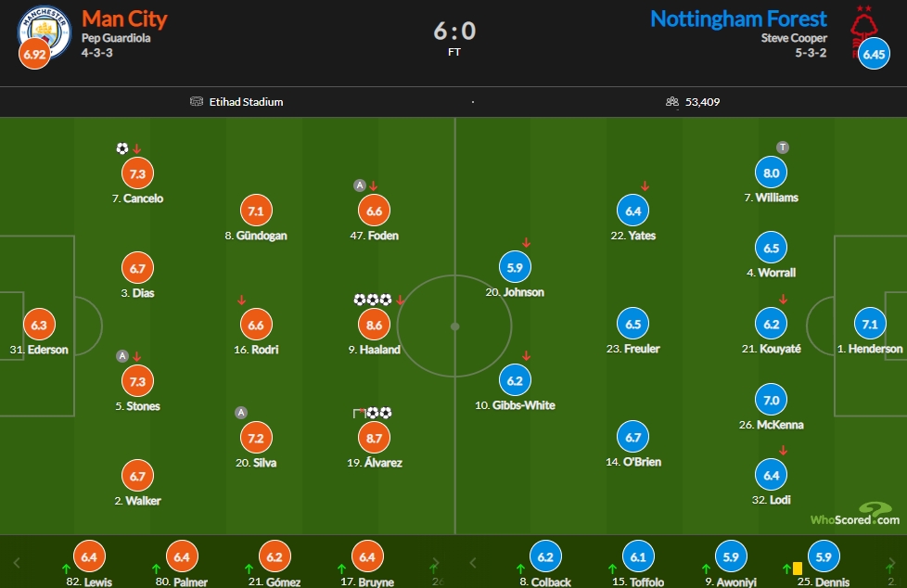
Task: Show more Forest substitutes with right arrow
Action: 891,563
